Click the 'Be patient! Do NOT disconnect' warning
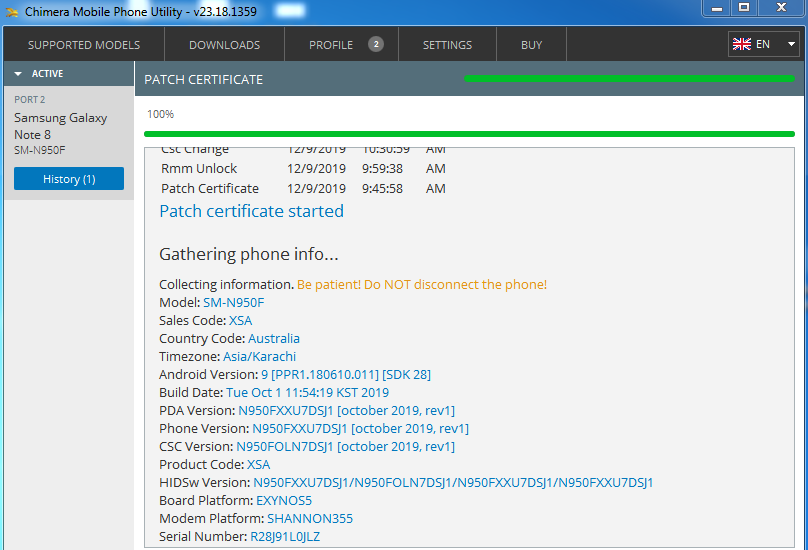Image resolution: width=808 pixels, height=550 pixels. coord(422,285)
